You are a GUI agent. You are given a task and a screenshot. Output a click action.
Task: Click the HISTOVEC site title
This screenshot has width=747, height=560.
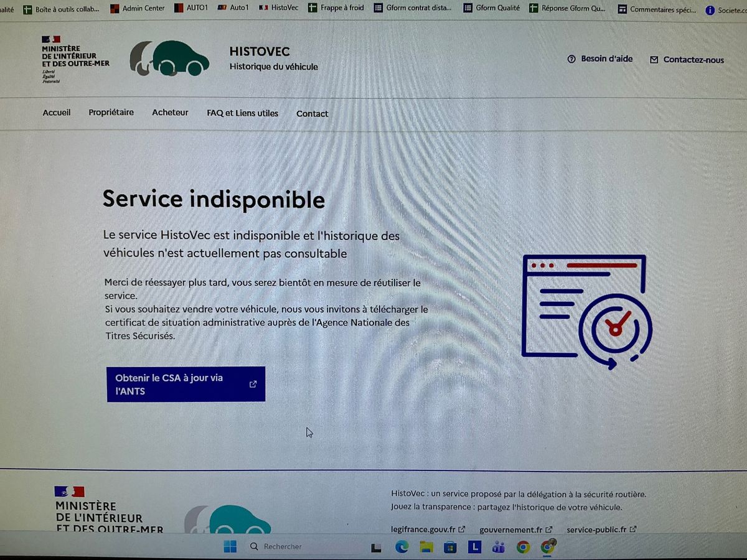tap(260, 52)
